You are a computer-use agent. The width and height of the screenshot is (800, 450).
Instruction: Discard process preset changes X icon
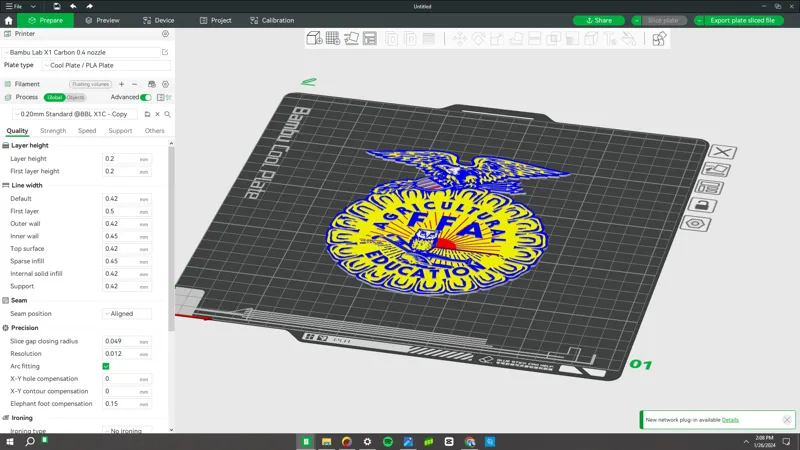158,114
